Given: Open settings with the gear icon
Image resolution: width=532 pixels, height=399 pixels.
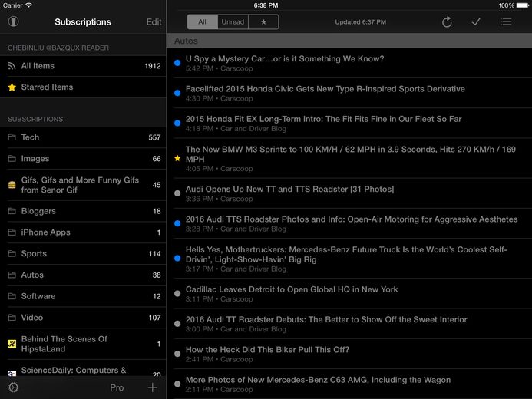Looking at the screenshot, I should [13, 387].
